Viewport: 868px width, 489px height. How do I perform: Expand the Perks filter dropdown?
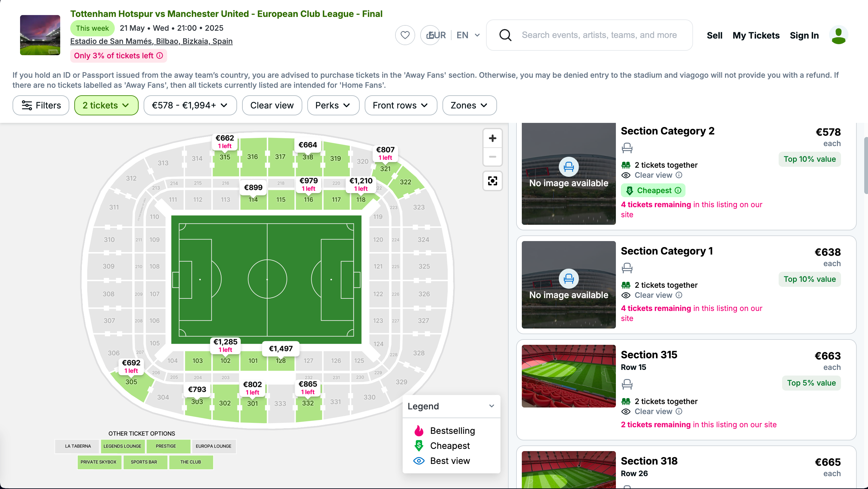(333, 105)
